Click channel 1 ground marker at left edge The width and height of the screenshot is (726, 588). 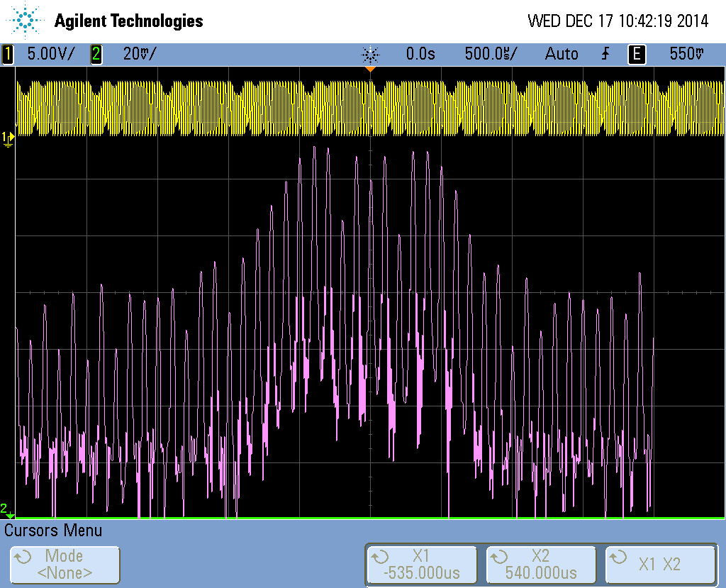tap(8, 138)
